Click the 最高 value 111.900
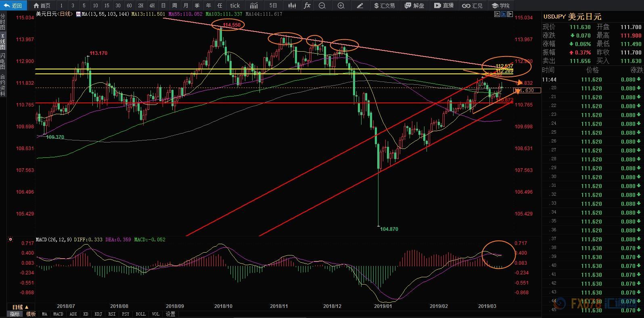Image resolution: width=644 pixels, height=318 pixels. [631, 36]
